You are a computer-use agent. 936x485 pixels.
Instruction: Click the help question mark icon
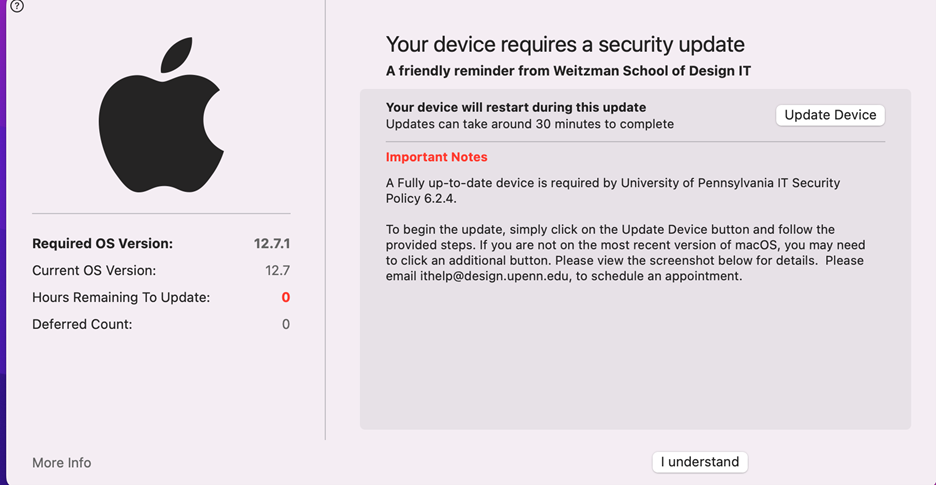pos(17,6)
